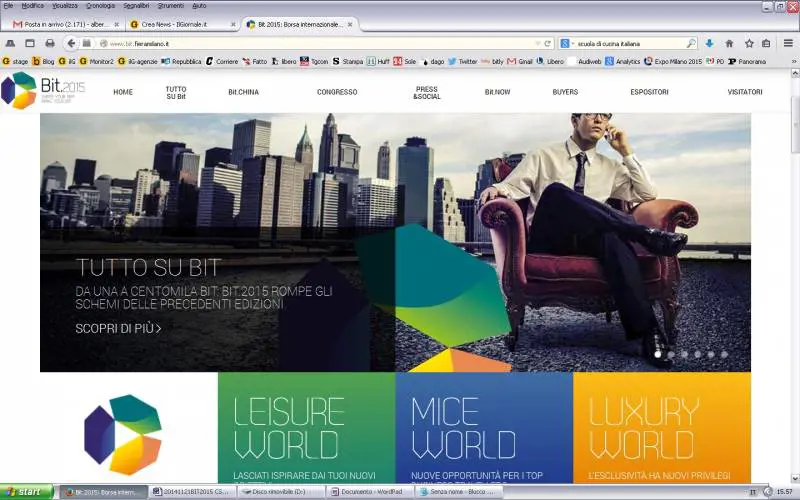Open the Sole bookmark
800x500 pixels.
pos(405,61)
